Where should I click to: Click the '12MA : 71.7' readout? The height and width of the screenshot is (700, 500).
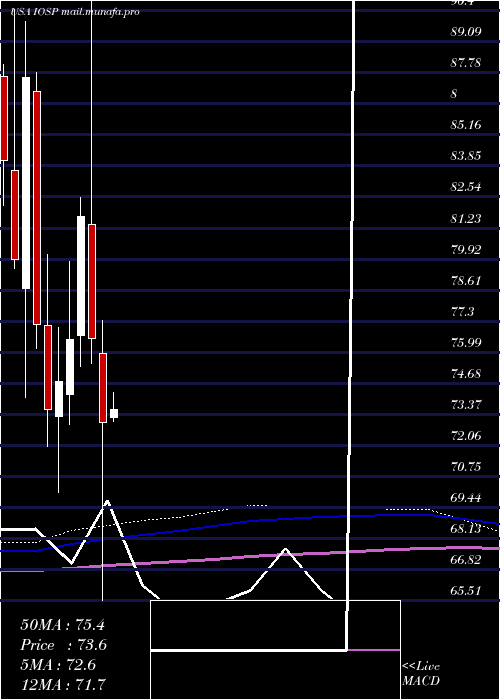click(63, 684)
